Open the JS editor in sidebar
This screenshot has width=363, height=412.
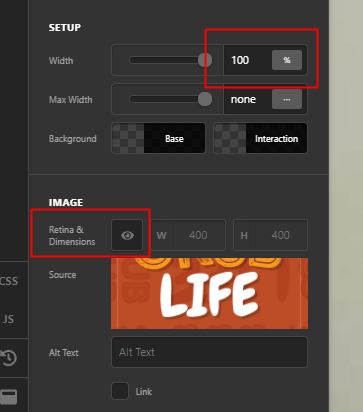click(8, 319)
